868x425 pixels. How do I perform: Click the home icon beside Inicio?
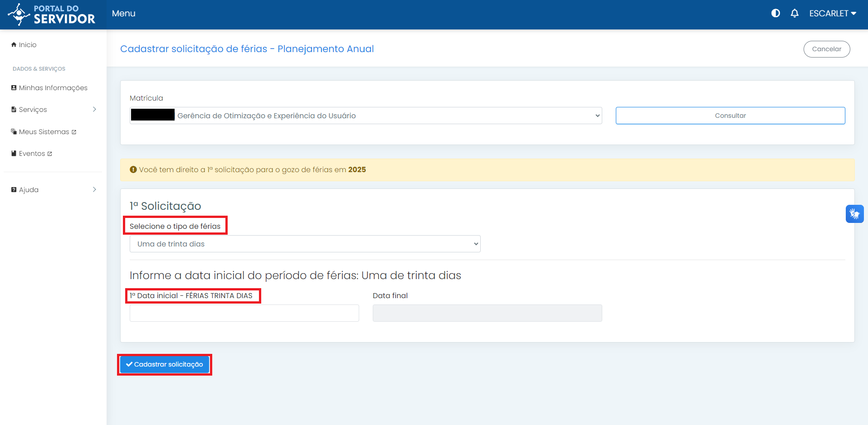(x=14, y=44)
